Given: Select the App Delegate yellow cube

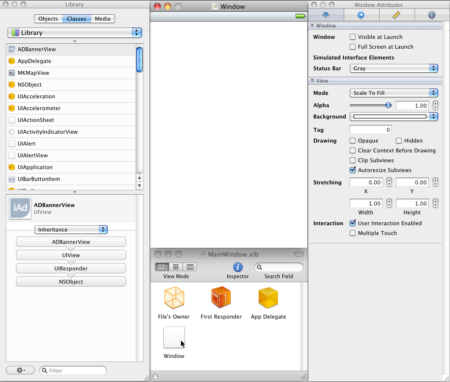Looking at the screenshot, I should click(268, 297).
